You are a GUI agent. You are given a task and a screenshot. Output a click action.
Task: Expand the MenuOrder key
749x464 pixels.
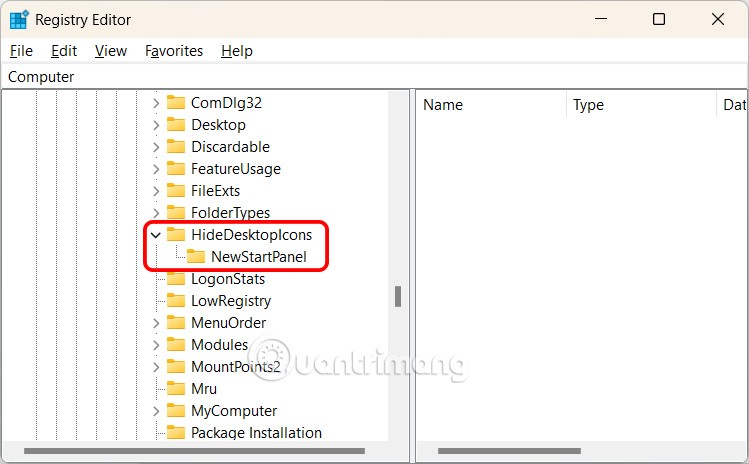pyautogui.click(x=156, y=323)
